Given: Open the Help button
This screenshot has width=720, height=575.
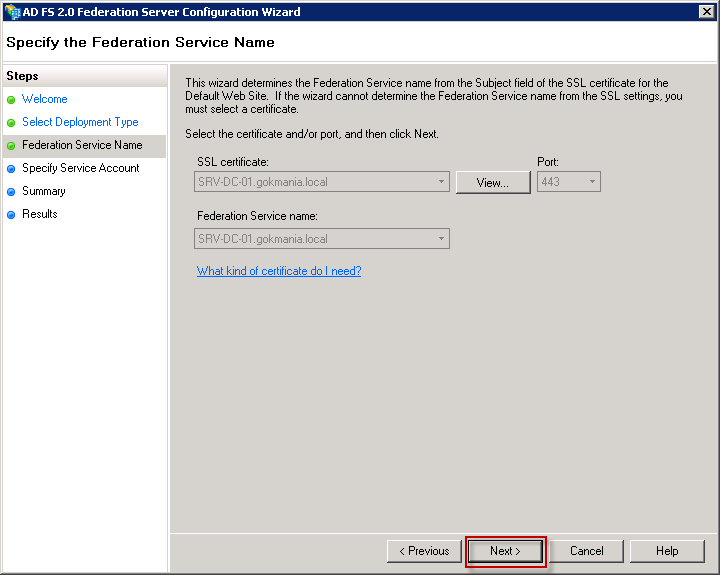Looking at the screenshot, I should 667,551.
